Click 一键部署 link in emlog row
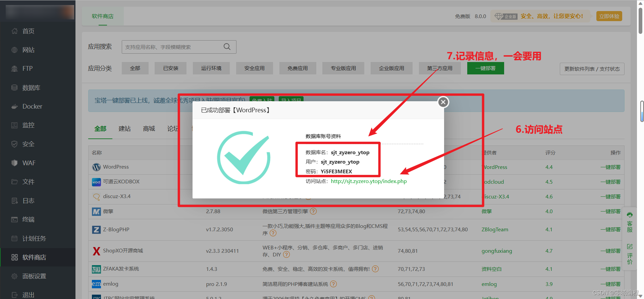644x299 pixels. (x=610, y=284)
